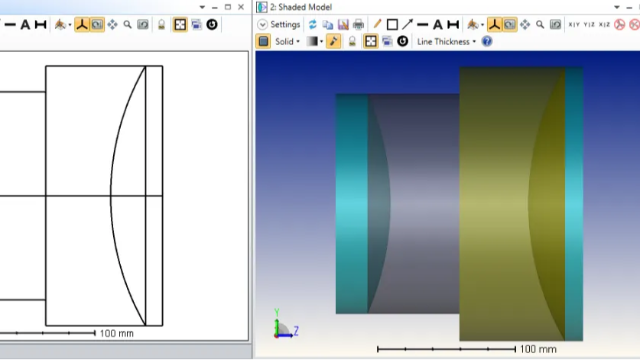Toggle axes orientation indicator in left layout window

pos(82,24)
